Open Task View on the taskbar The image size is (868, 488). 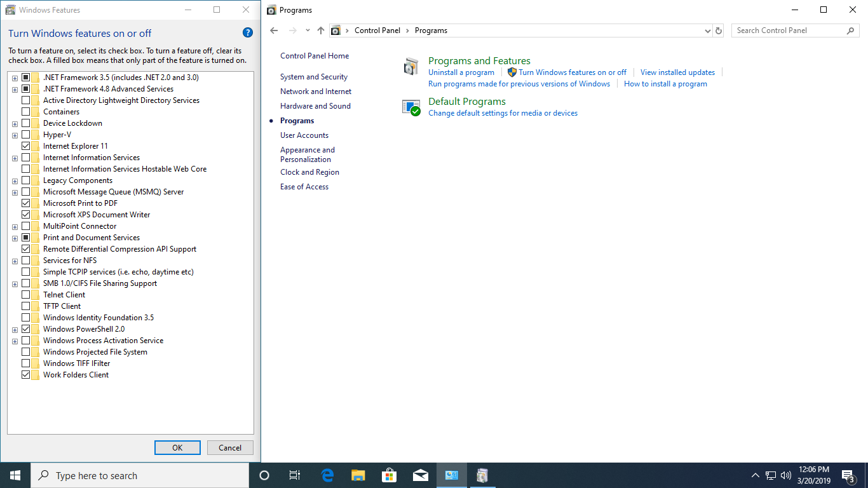click(295, 475)
